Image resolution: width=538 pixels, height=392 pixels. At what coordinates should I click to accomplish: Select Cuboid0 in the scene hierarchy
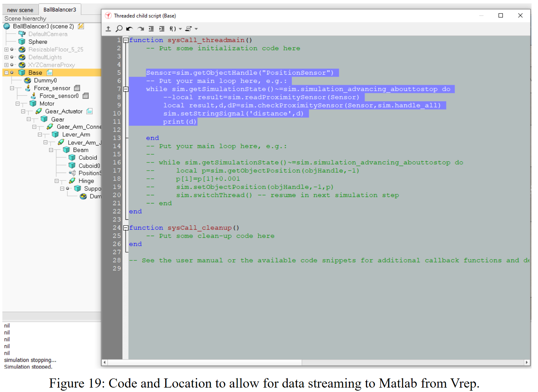point(90,165)
